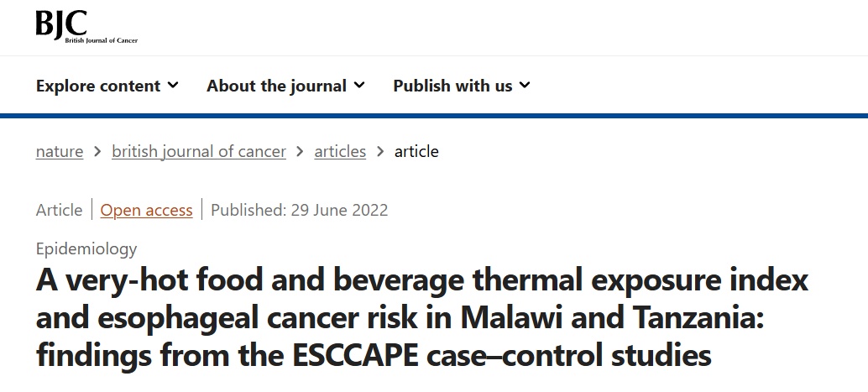Click the chevron after Publish with us
868x392 pixels.
click(525, 85)
